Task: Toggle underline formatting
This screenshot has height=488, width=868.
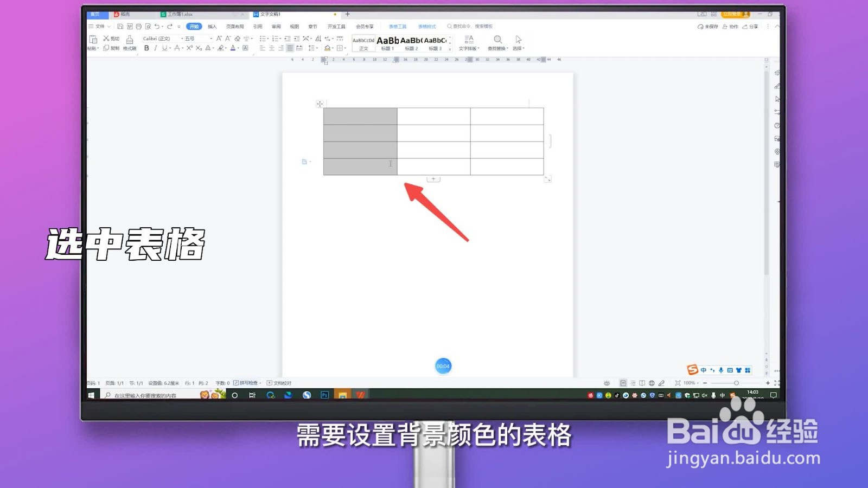Action: coord(164,48)
